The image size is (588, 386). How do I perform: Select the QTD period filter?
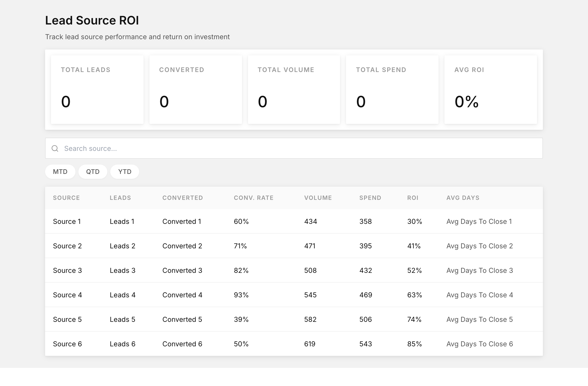(x=93, y=172)
